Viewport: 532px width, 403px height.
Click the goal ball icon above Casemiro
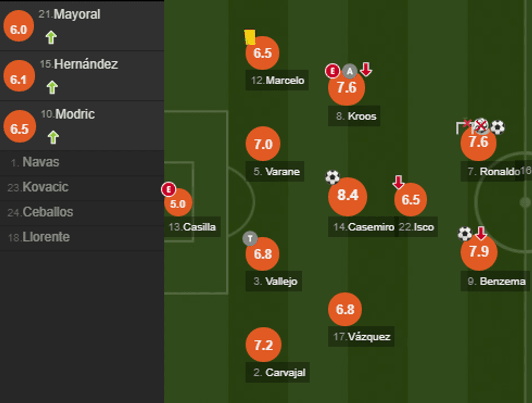pyautogui.click(x=332, y=177)
